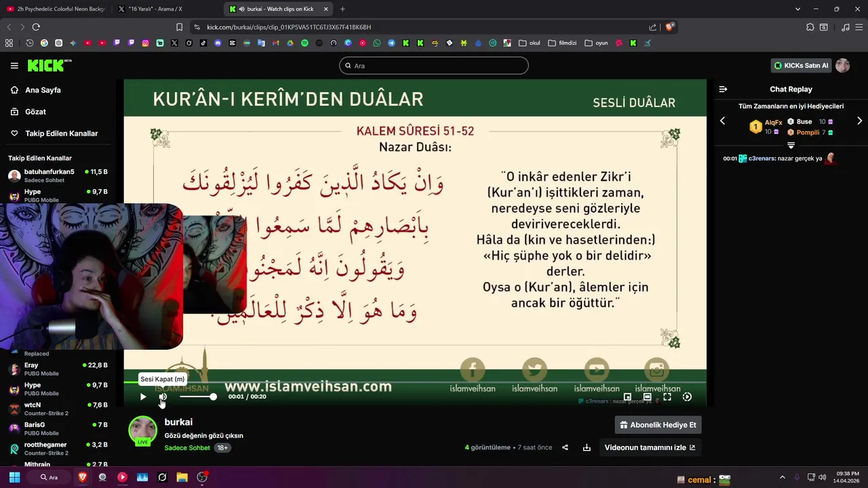Screen dimensions: 868x488
Task: Open burkai channel name link
Action: 178,422
